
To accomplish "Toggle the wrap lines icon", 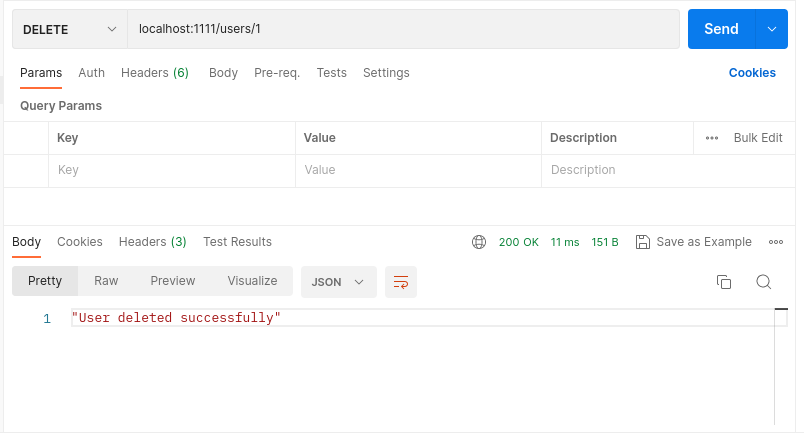I will 401,282.
